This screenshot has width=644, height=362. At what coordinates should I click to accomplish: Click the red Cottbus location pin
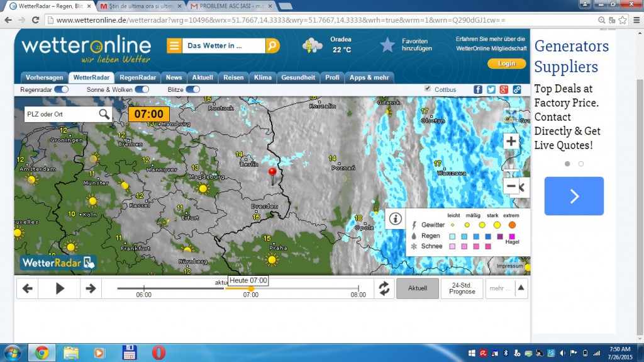coord(272,176)
